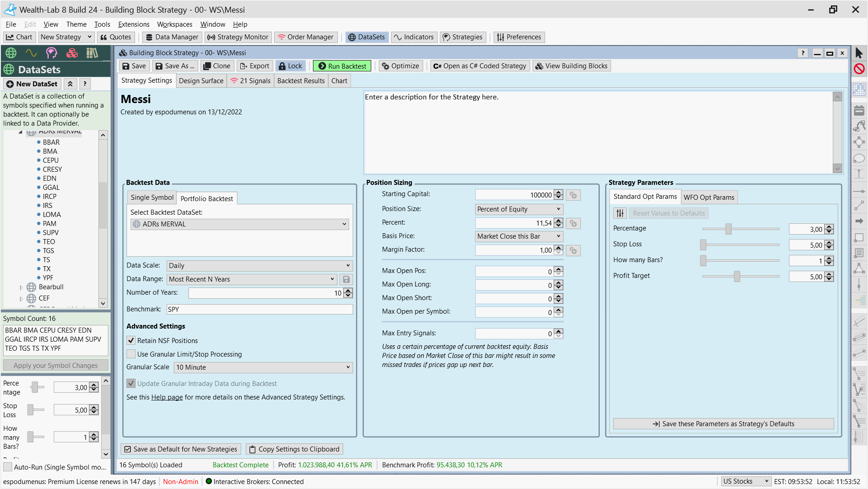Click Copy Settings to Clipboard button
The height and width of the screenshot is (489, 868).
click(294, 449)
